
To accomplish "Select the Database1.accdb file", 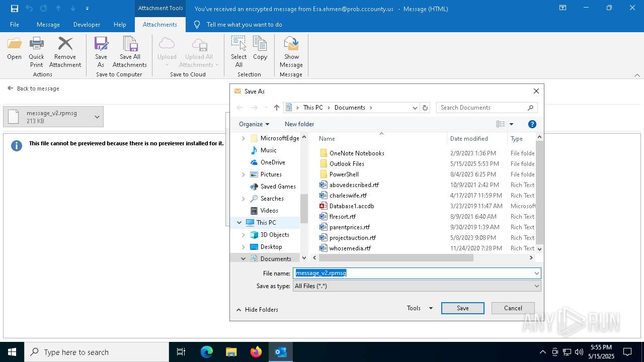I will [352, 206].
